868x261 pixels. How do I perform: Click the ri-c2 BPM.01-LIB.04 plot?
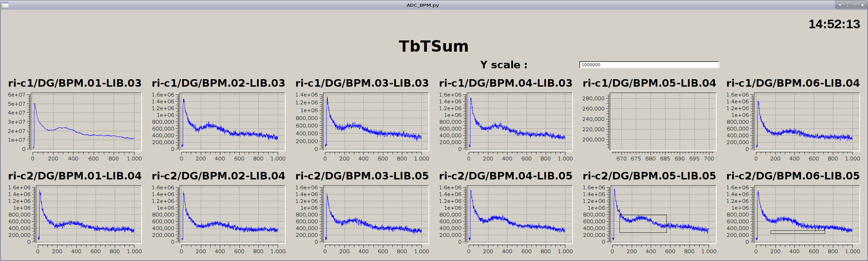tap(89, 214)
